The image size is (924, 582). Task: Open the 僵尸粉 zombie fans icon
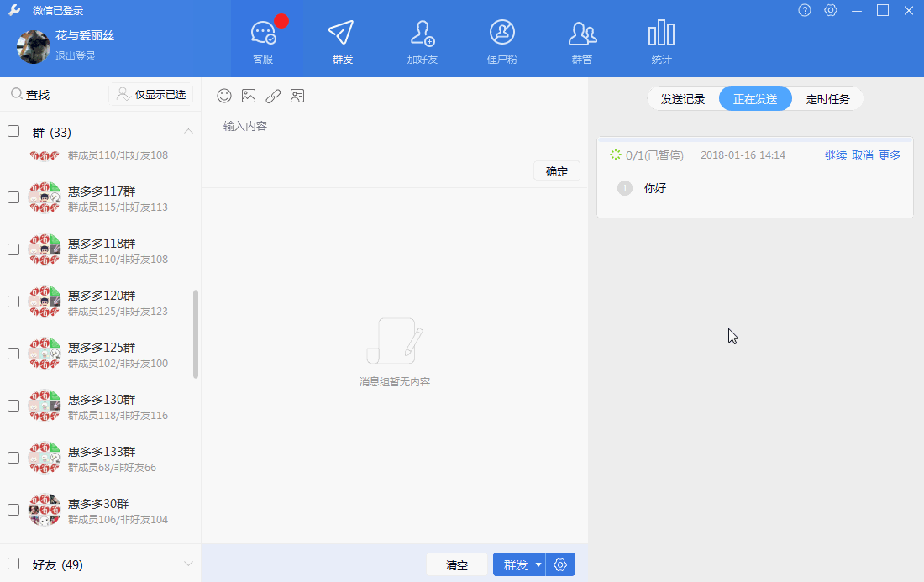pos(501,34)
